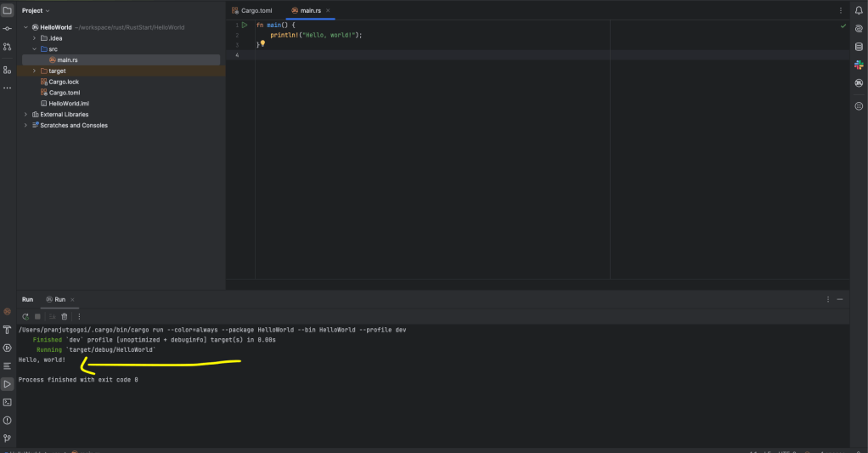Switch to the Cargo.toml editor tab
The image size is (868, 453).
255,10
